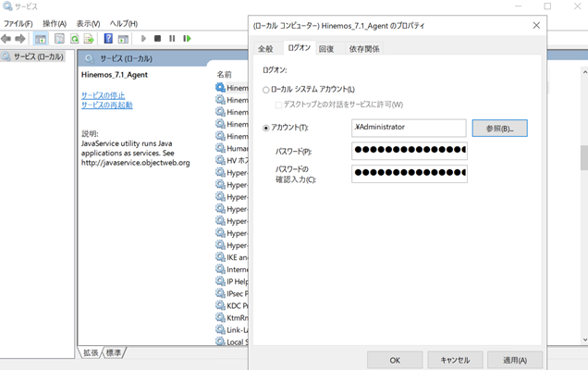Image resolution: width=588 pixels, height=370 pixels.
Task: Select the Interne service row
Action: [231, 269]
